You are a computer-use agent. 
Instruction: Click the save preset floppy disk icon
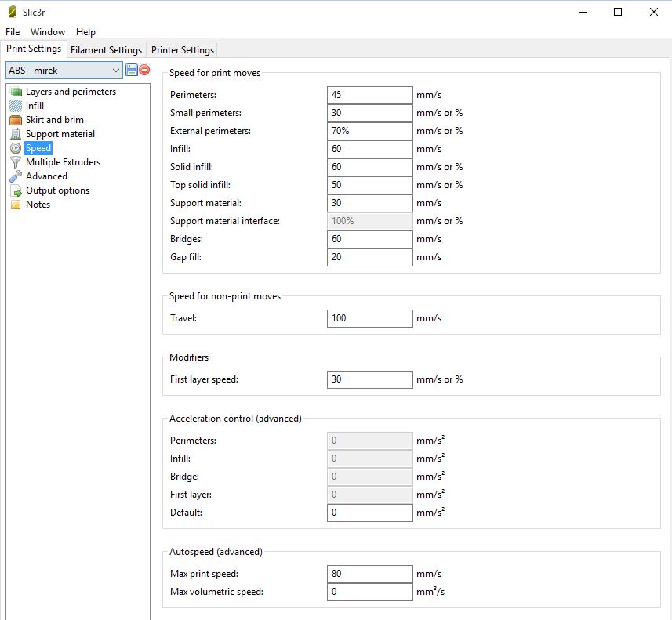click(131, 71)
